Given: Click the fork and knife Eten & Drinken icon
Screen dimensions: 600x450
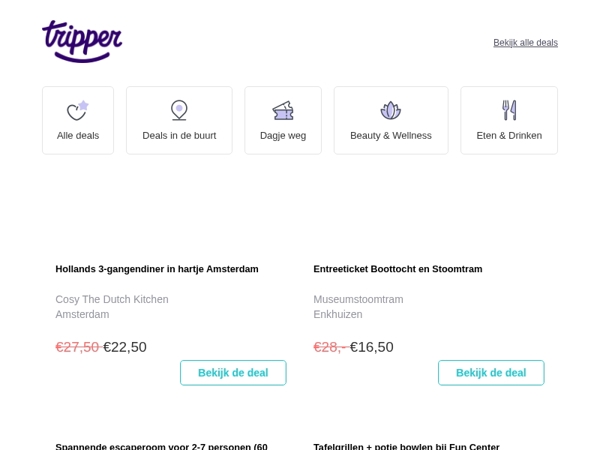Looking at the screenshot, I should point(509,110).
